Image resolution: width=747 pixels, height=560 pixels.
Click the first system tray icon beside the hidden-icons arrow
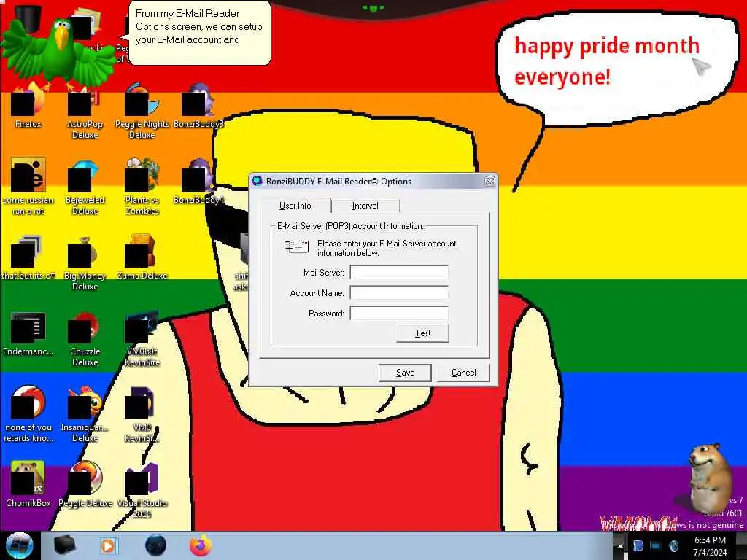tap(638, 546)
